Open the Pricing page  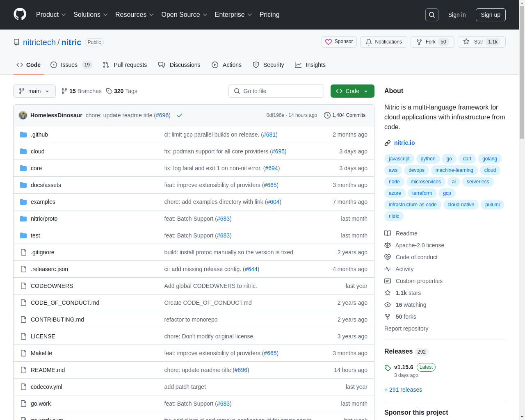(269, 15)
